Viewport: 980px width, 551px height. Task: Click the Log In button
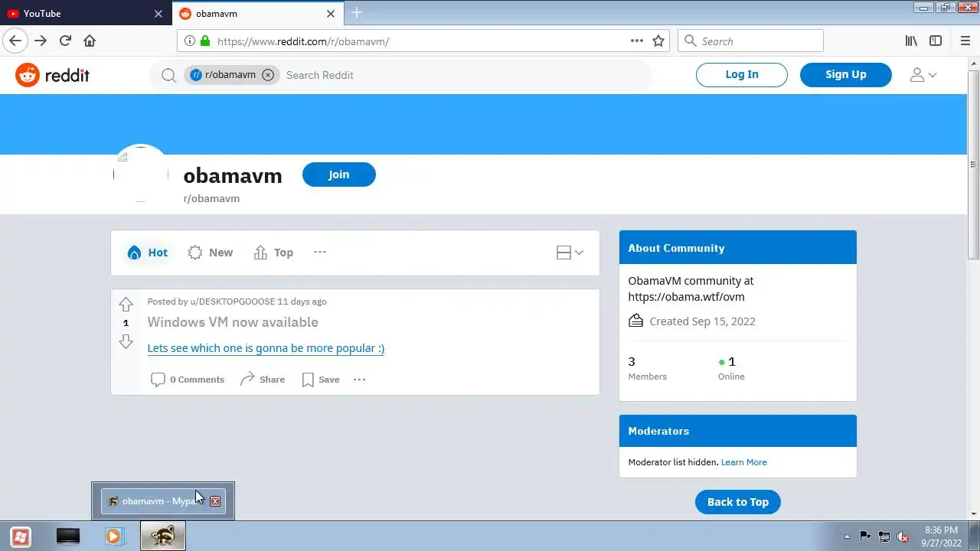pos(741,75)
